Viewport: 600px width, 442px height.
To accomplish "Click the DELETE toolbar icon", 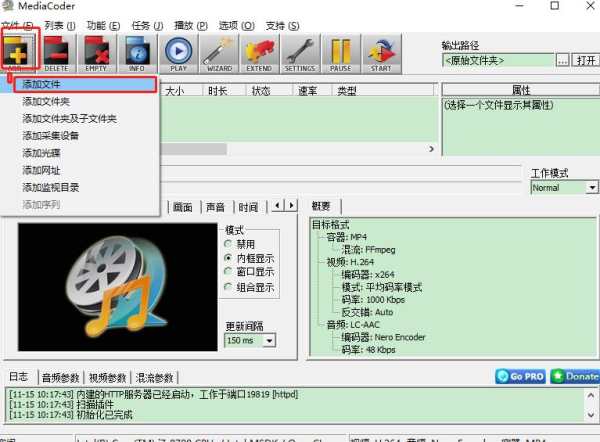I will click(x=57, y=53).
